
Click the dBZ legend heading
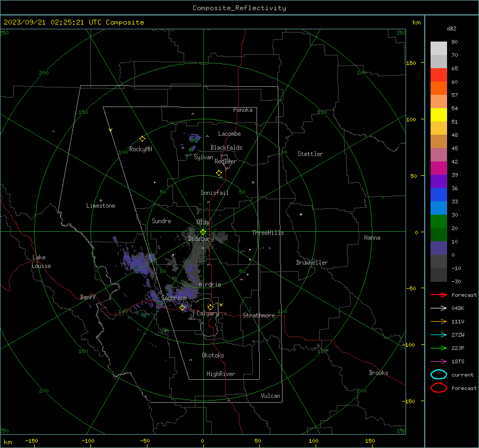(451, 28)
